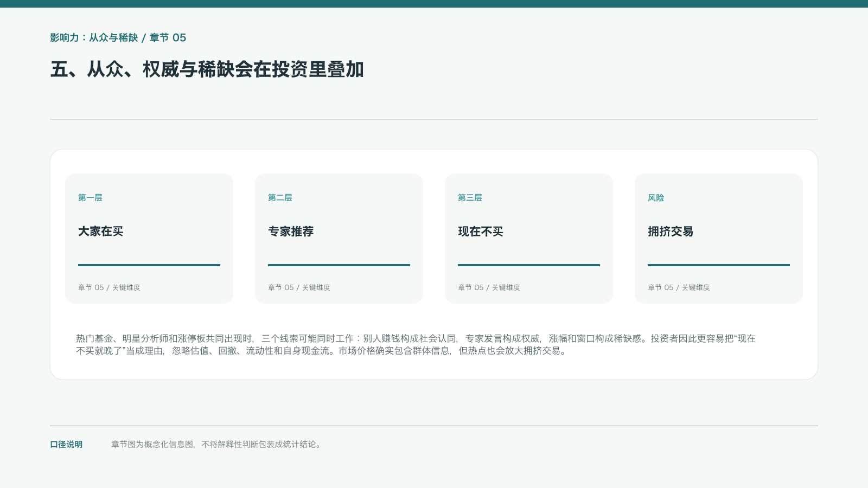Click the '第一层' card label
This screenshot has height=488, width=868.
(90, 197)
